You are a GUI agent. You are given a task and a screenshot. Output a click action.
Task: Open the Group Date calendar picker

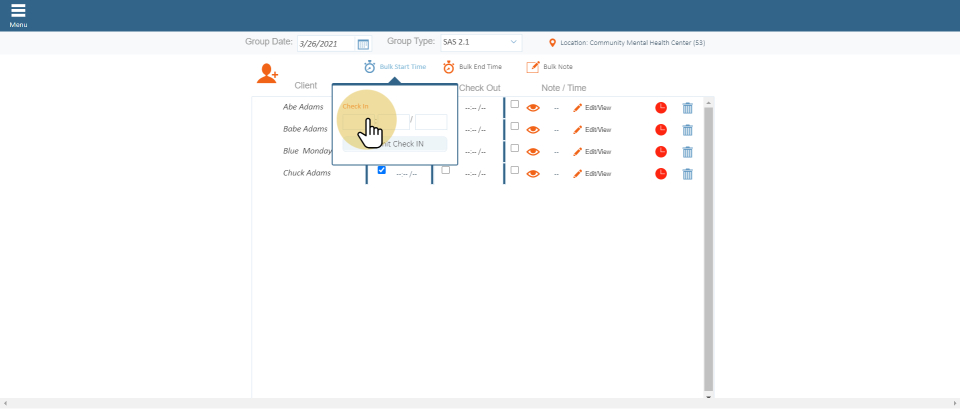[x=363, y=44]
